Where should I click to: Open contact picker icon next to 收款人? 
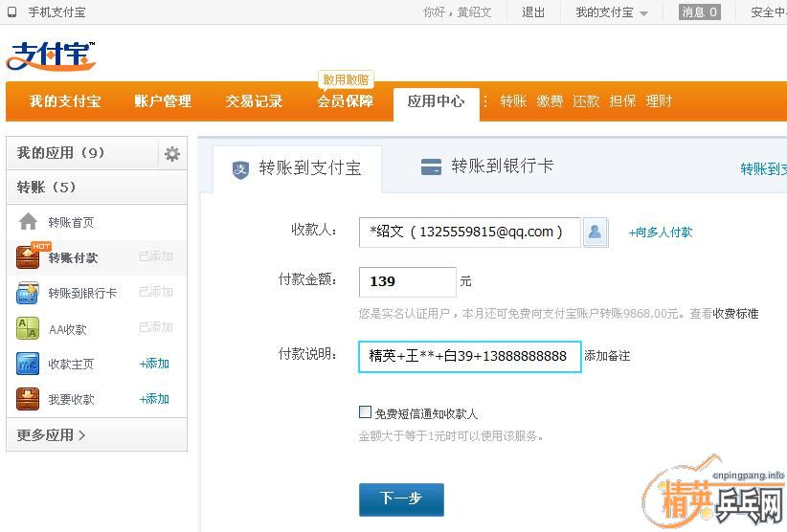596,233
